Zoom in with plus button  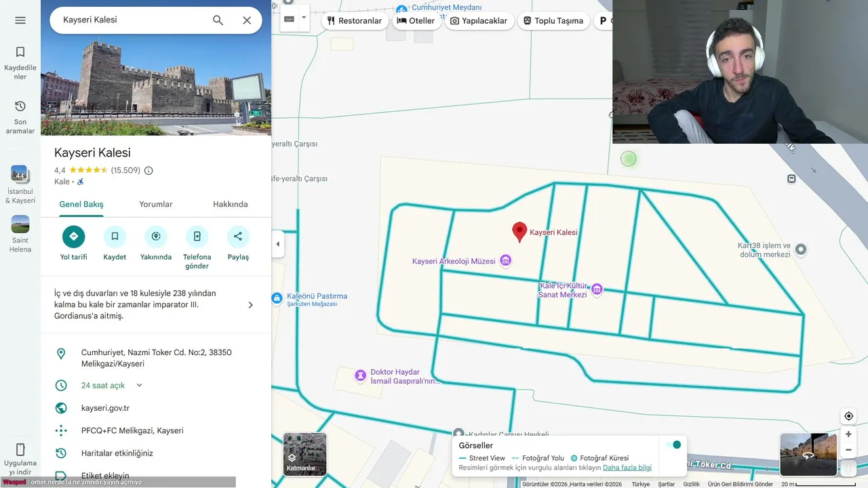coord(848,434)
